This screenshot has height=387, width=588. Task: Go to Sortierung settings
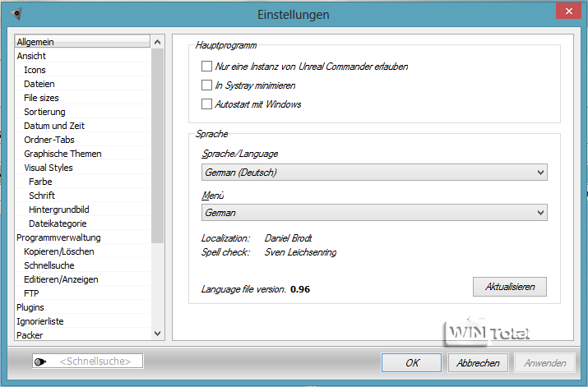click(x=82, y=112)
